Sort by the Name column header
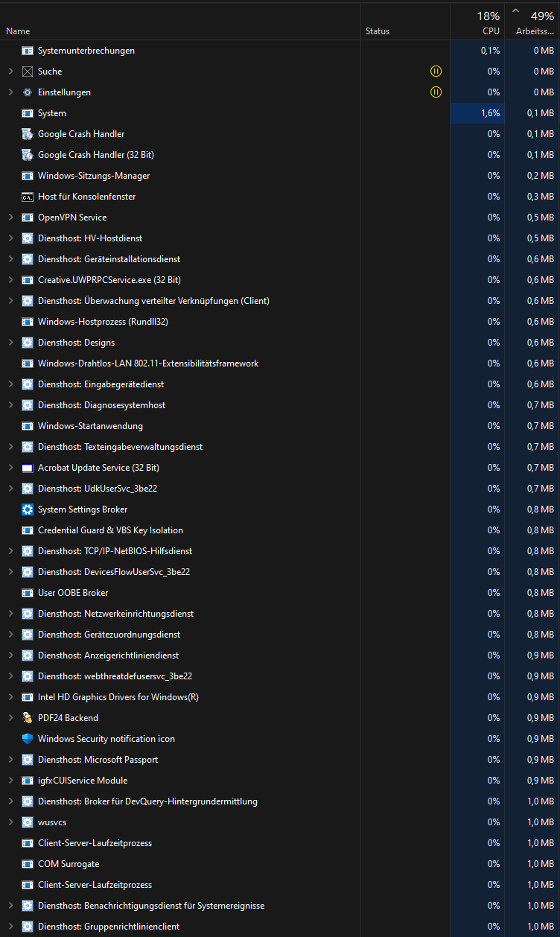The width and height of the screenshot is (560, 937). (180, 22)
